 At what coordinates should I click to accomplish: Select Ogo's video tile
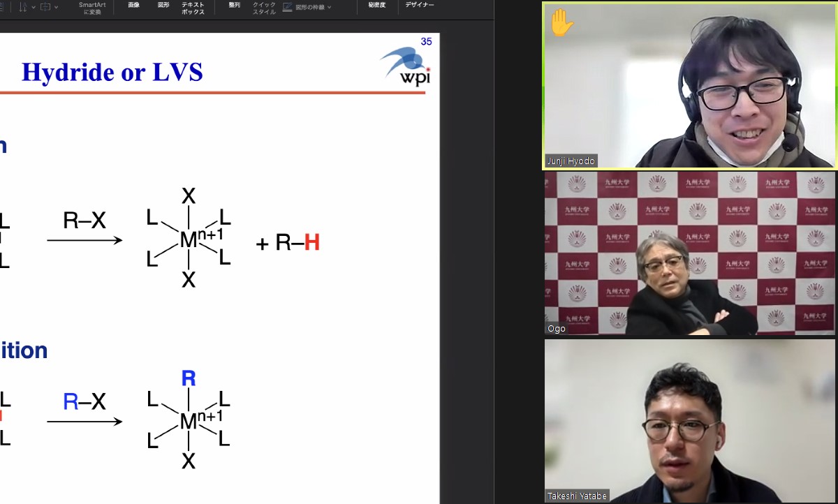pyautogui.click(x=689, y=254)
